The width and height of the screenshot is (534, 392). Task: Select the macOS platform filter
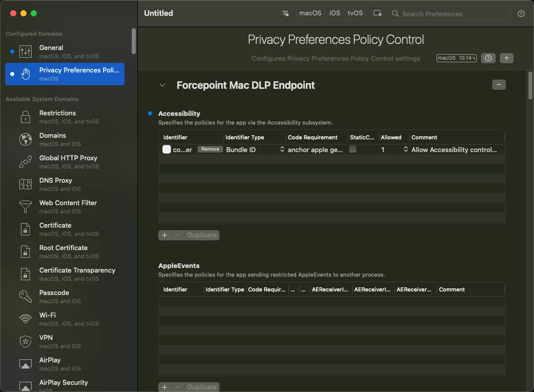click(x=310, y=13)
